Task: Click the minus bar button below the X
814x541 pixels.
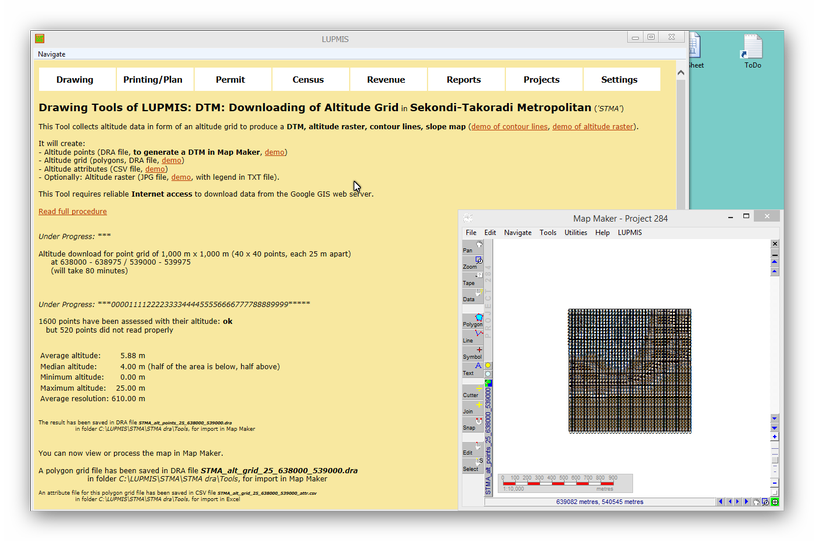Action: (x=775, y=255)
